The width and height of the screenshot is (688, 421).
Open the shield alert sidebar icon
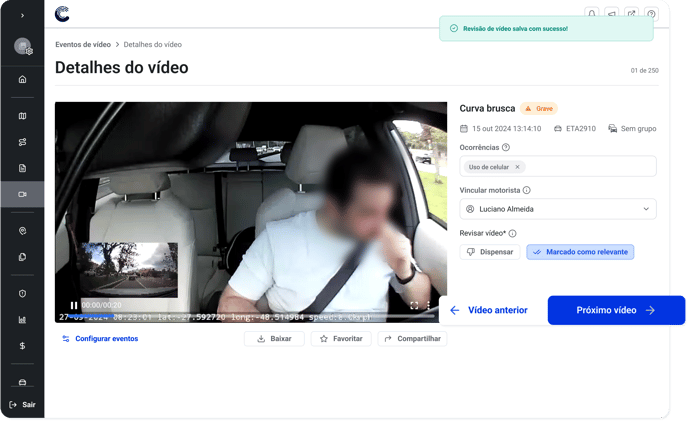click(x=22, y=294)
